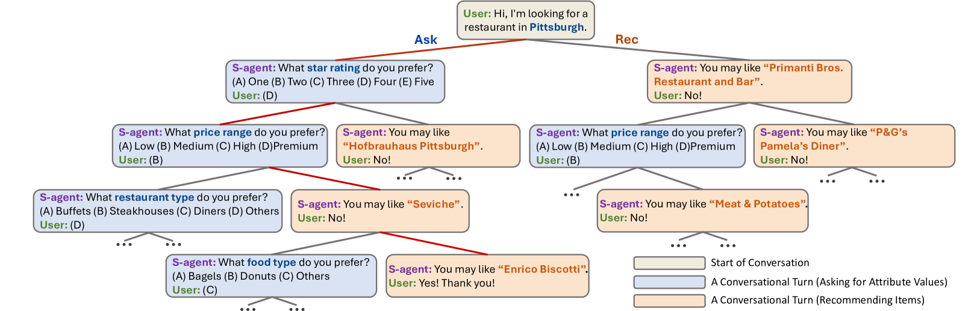The image size is (980, 311).
Task: Select the "Hofbrauhaus Pittsburgh" recommendation node
Action: pyautogui.click(x=428, y=146)
